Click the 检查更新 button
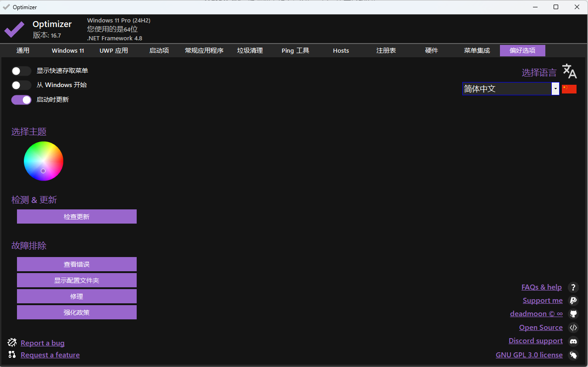The image size is (588, 367). click(x=76, y=216)
